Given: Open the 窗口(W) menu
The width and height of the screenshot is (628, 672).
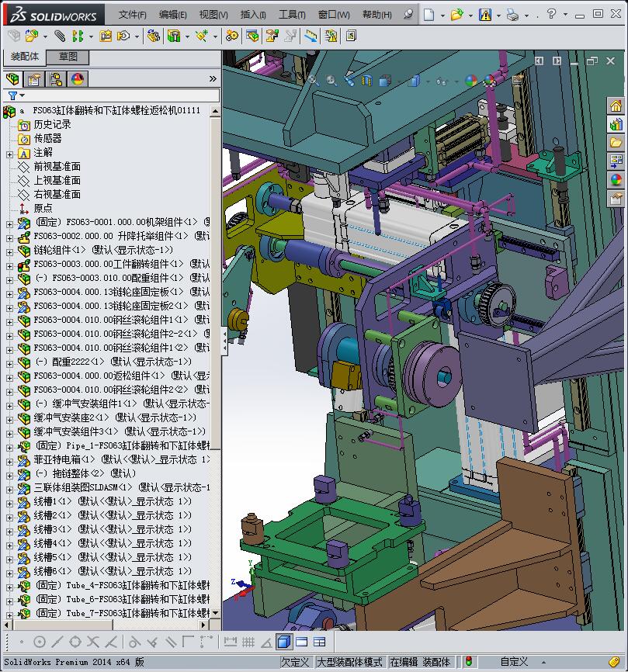Looking at the screenshot, I should (334, 15).
